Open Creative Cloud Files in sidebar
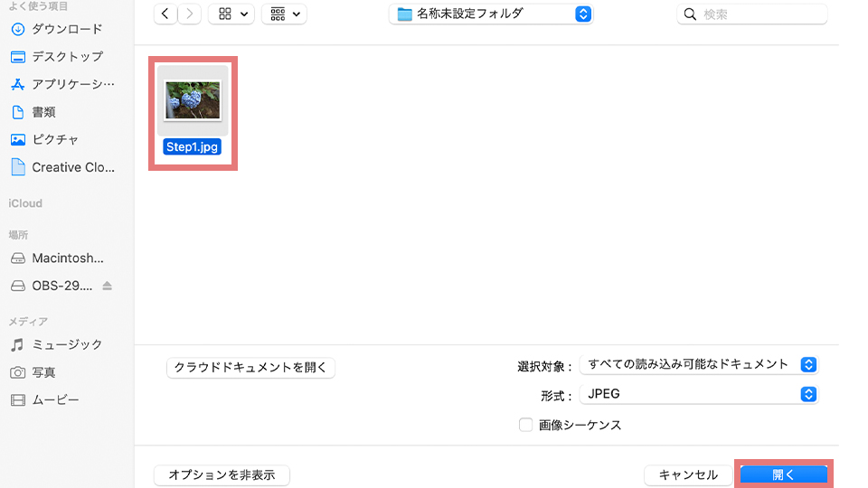The width and height of the screenshot is (868, 488). point(63,167)
